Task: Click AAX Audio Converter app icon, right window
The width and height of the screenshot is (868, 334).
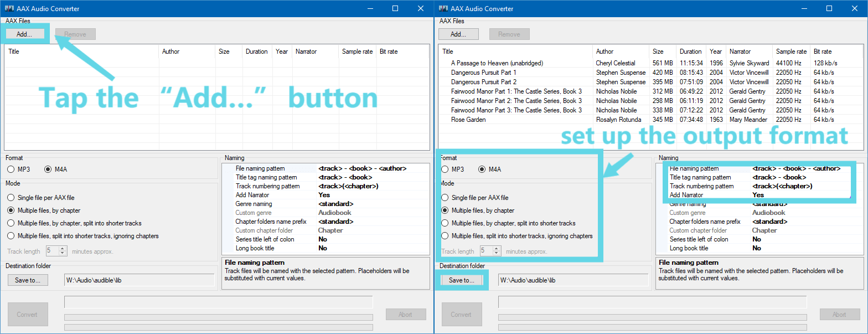Action: point(443,8)
